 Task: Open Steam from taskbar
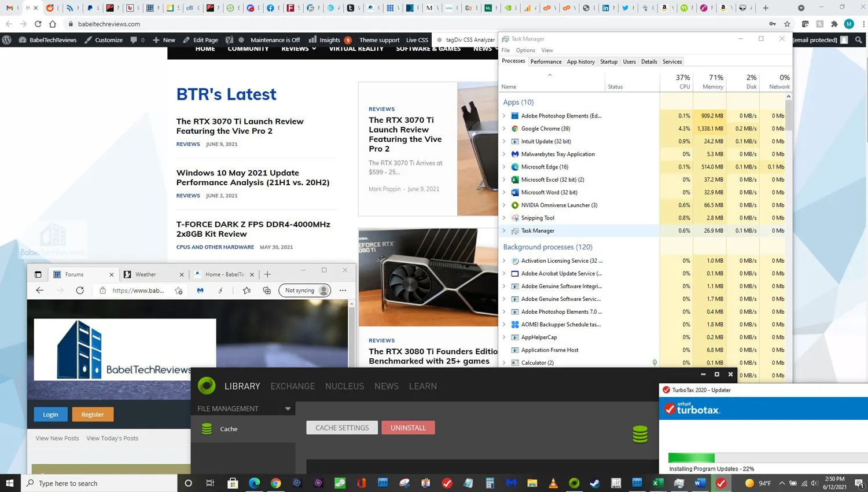[595, 483]
